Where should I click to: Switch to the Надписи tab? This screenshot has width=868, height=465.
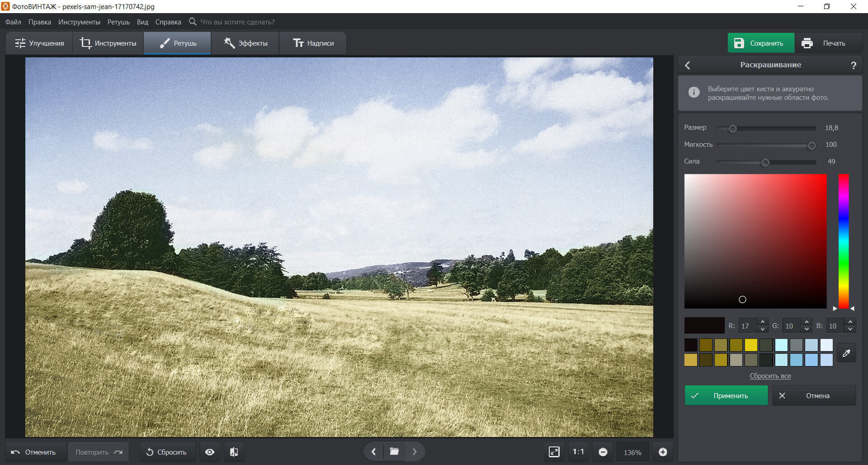coord(313,43)
